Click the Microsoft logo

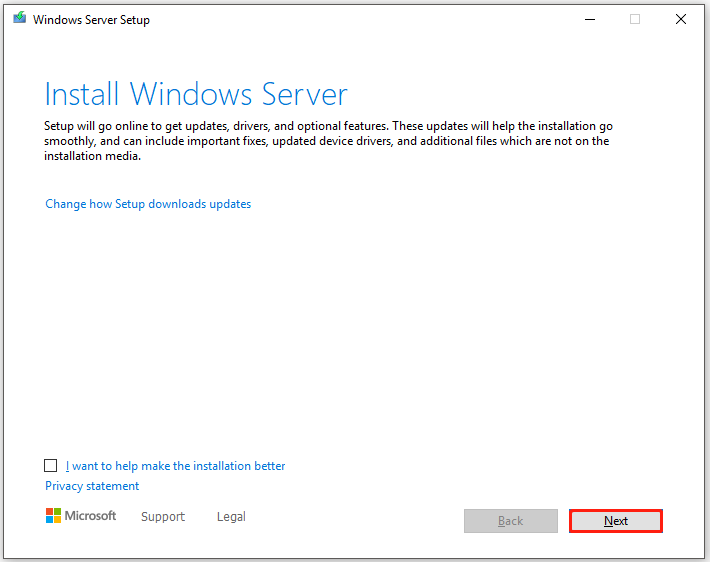pos(81,515)
